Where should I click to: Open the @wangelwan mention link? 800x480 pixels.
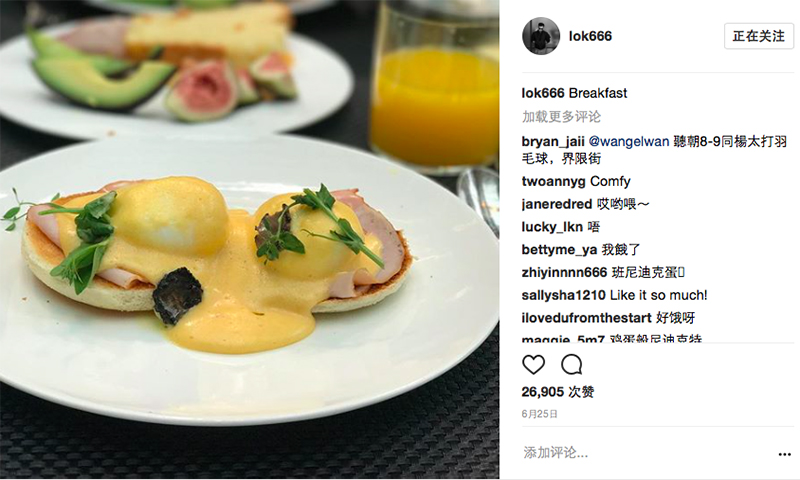click(629, 141)
